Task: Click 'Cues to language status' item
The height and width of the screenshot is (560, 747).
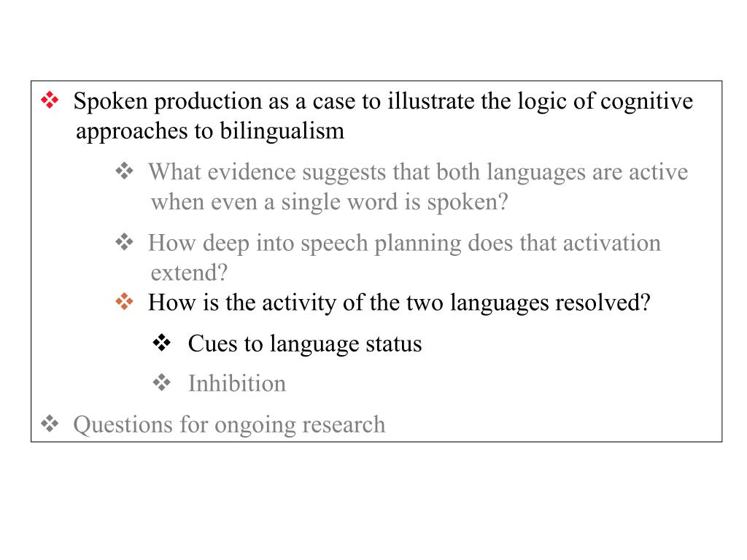Action: click(x=305, y=344)
